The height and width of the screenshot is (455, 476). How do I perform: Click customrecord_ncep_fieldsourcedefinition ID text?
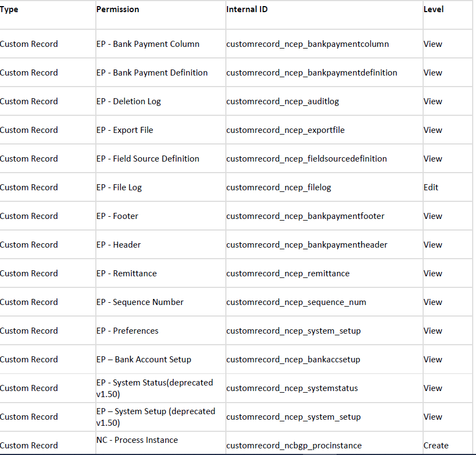[x=306, y=159]
